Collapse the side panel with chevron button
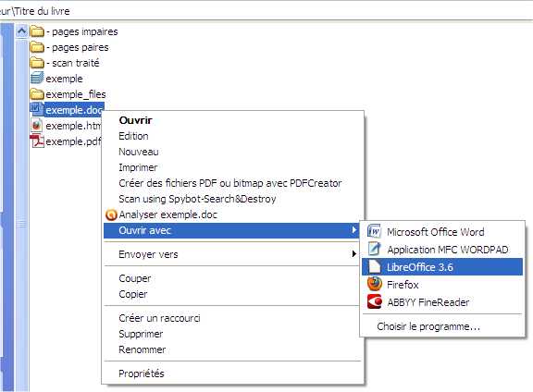 21,31
